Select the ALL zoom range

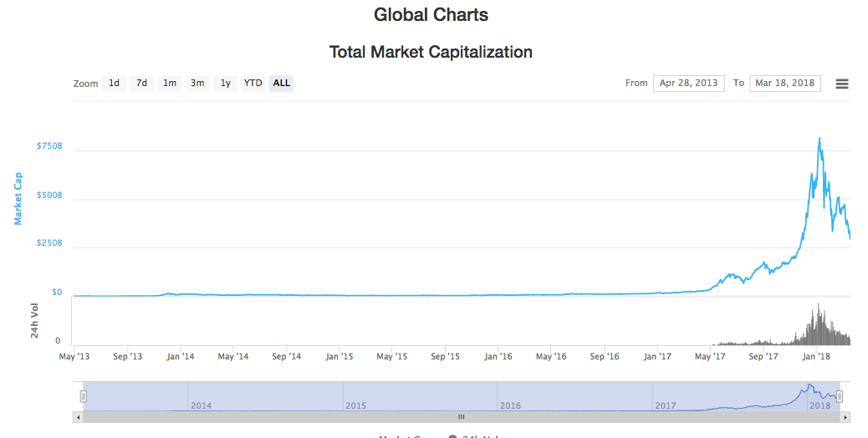pyautogui.click(x=282, y=83)
